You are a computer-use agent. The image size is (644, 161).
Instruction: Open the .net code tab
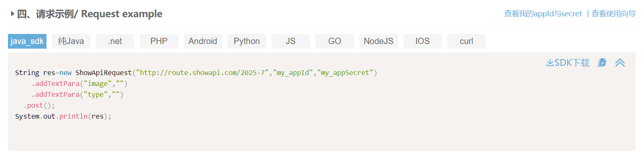pyautogui.click(x=115, y=41)
